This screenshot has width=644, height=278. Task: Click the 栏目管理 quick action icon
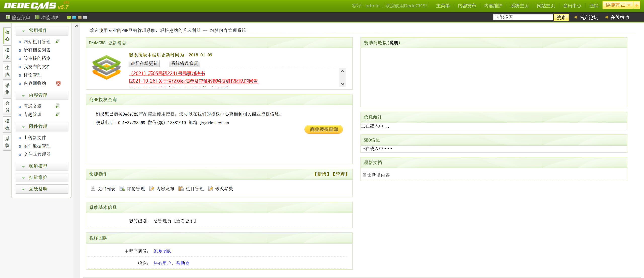pyautogui.click(x=181, y=189)
